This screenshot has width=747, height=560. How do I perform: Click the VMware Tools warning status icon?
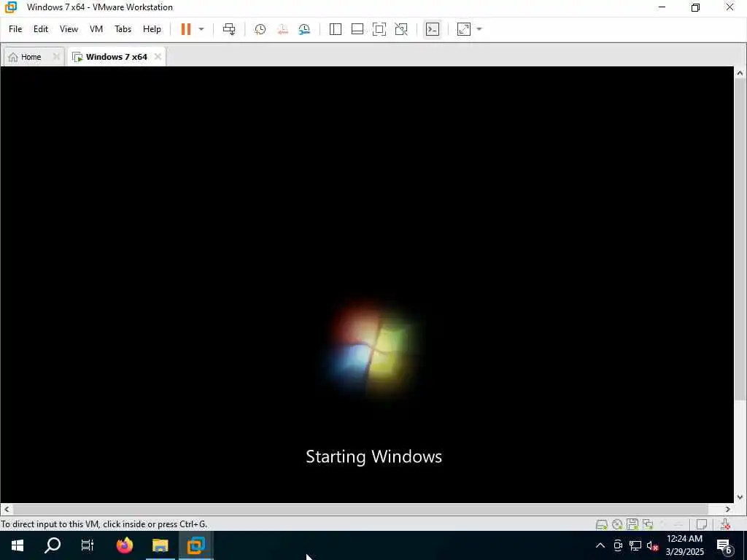coord(725,524)
